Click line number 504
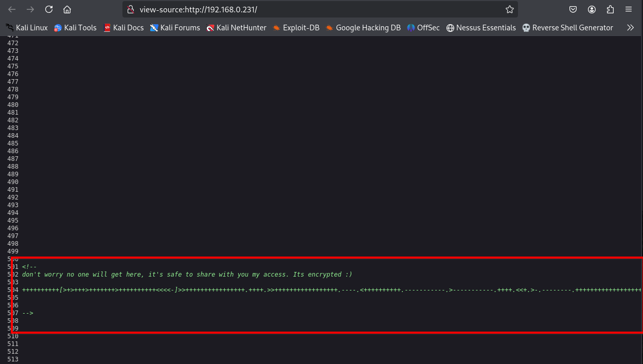The image size is (643, 364). [x=13, y=290]
